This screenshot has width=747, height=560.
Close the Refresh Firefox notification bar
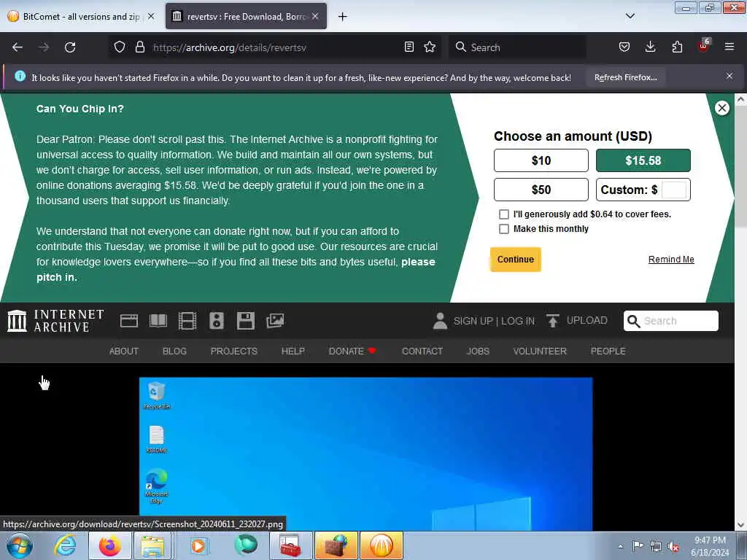coord(729,76)
